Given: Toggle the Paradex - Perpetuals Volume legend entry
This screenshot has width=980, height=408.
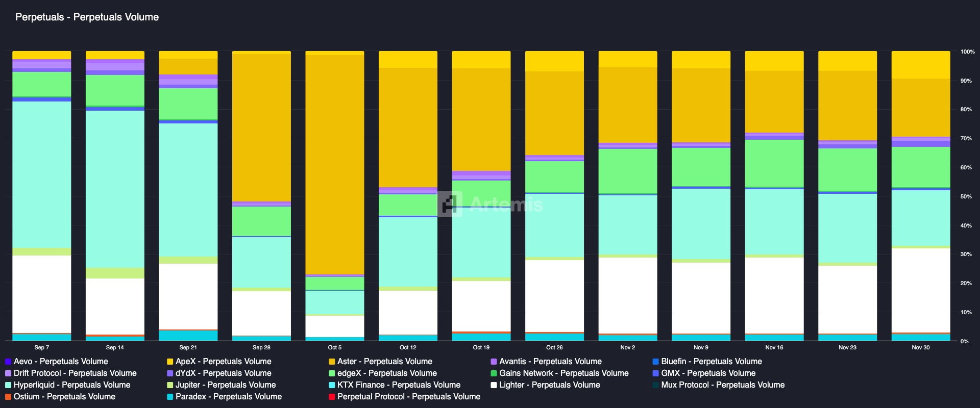Looking at the screenshot, I should [228, 397].
